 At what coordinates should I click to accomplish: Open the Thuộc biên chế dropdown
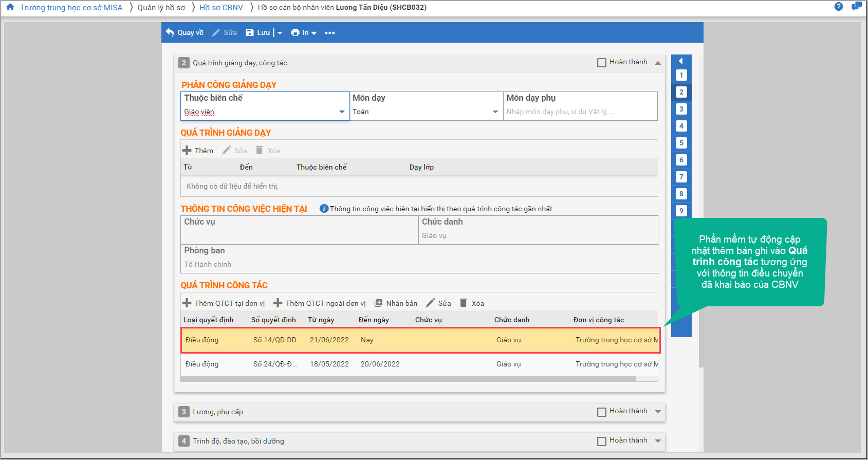tap(342, 112)
